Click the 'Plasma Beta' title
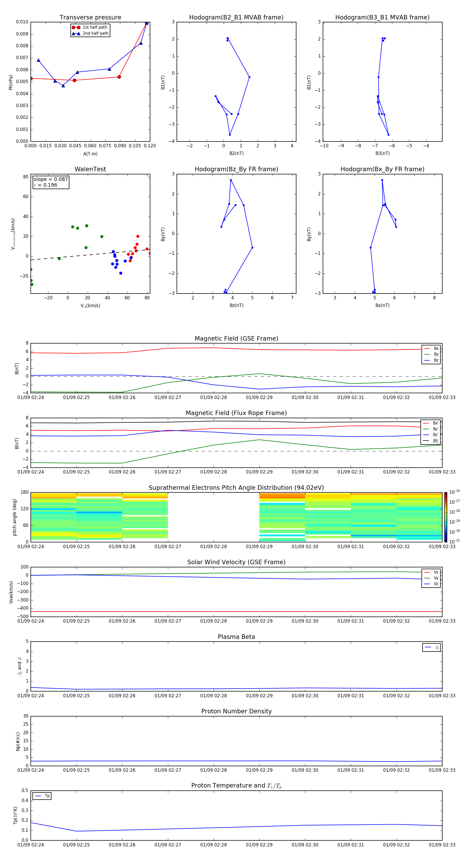Viewport: 473px width, 868px height. [x=236, y=637]
